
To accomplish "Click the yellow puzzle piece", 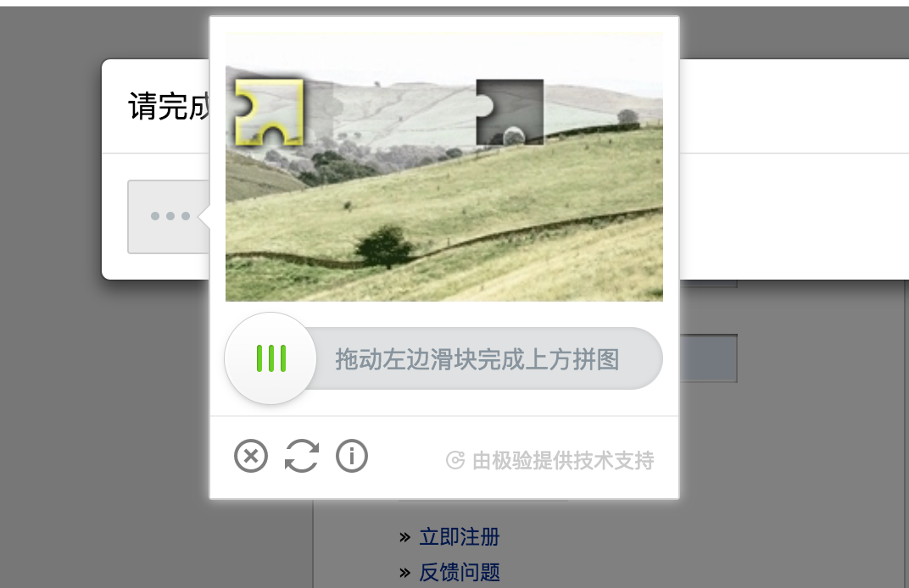I will [x=269, y=112].
